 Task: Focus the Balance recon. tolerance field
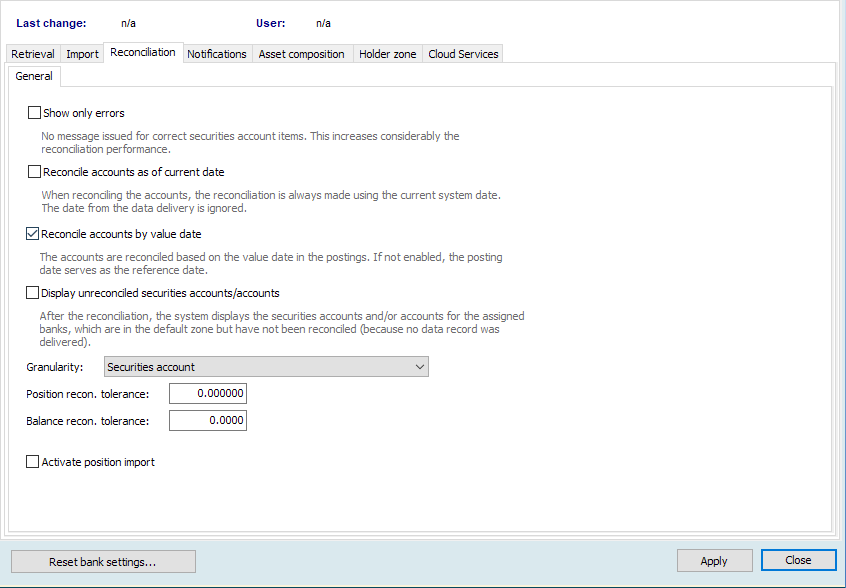tap(207, 421)
